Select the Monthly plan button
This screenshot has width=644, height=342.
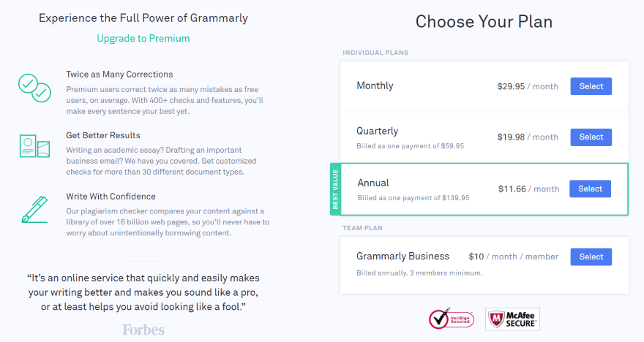pyautogui.click(x=591, y=86)
